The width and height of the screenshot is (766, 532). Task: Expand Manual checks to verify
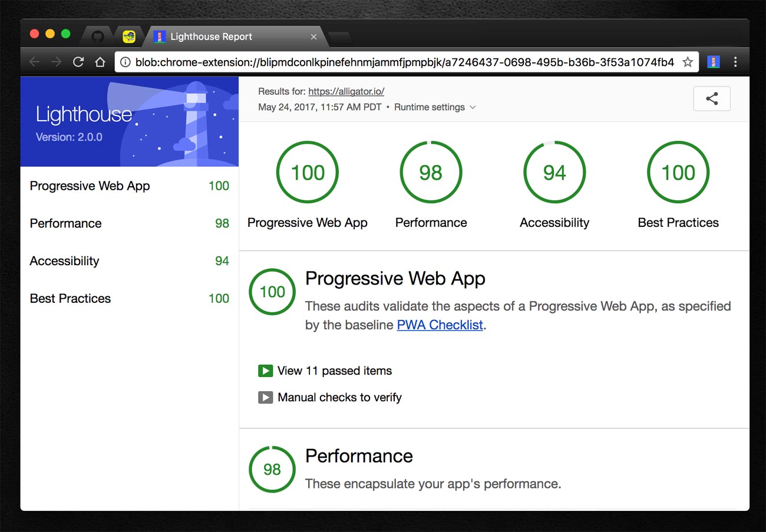[330, 397]
